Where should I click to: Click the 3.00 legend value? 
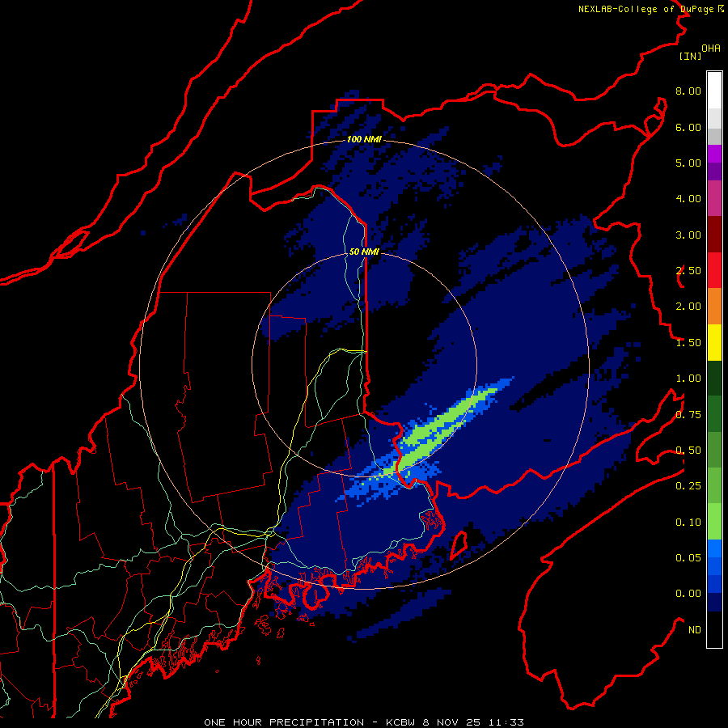[x=688, y=235]
